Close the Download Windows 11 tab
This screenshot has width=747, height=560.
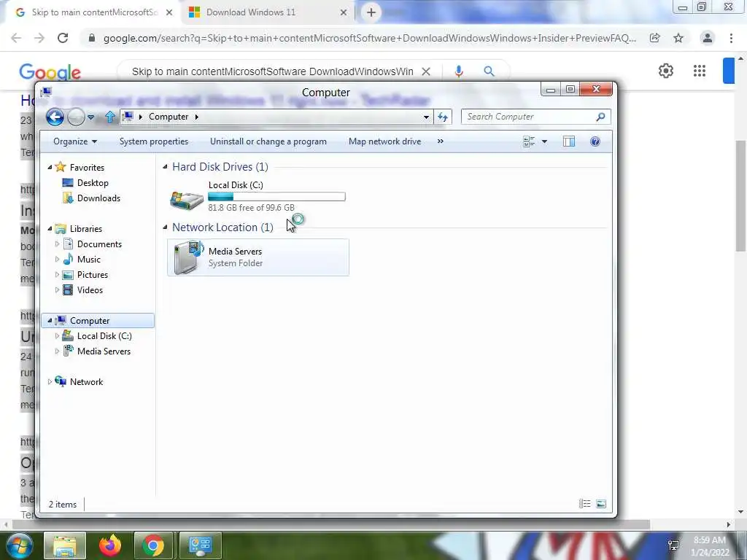point(344,12)
